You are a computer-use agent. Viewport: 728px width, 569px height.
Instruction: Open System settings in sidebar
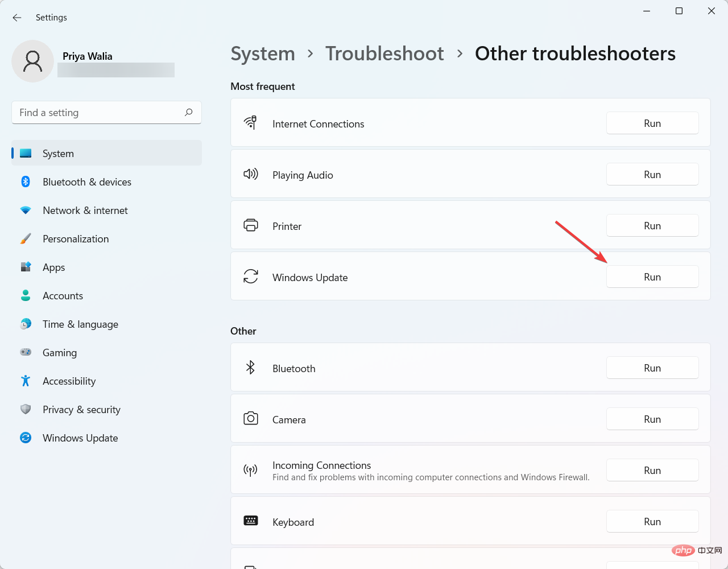[x=107, y=153]
